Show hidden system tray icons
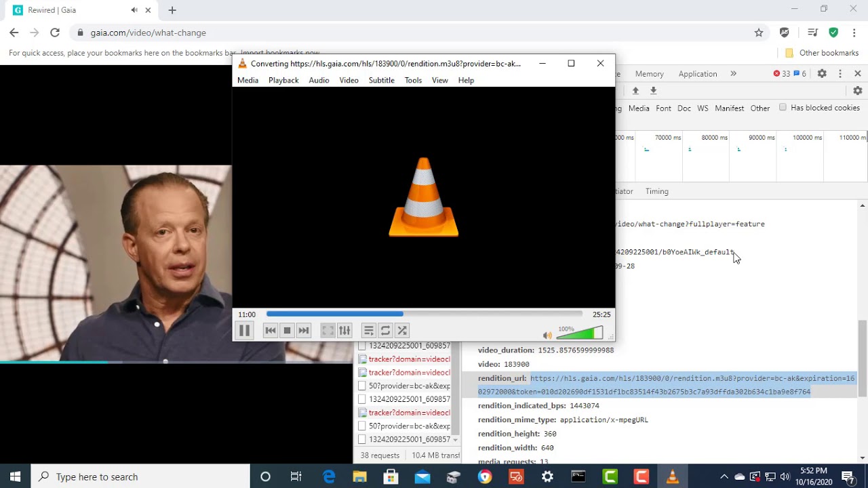The height and width of the screenshot is (488, 868). click(724, 476)
